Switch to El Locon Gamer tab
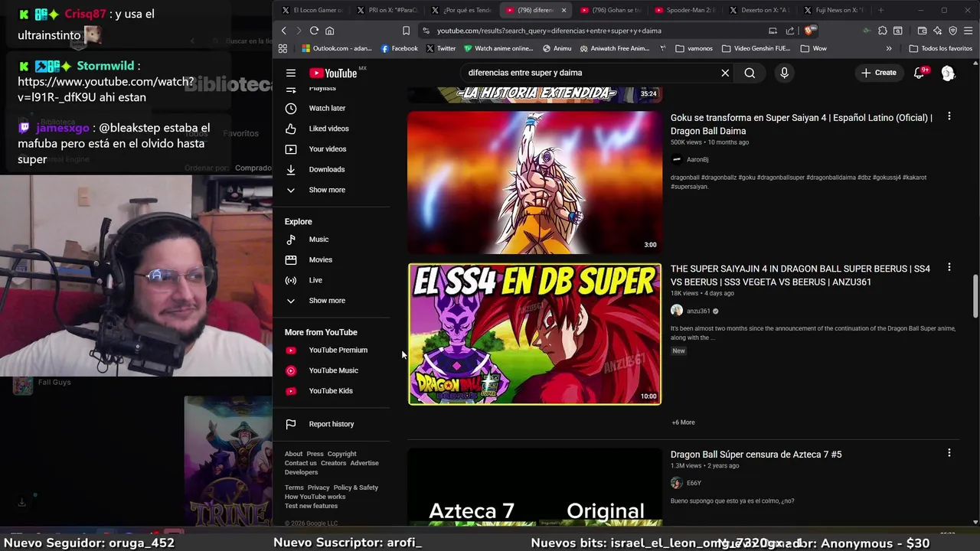The image size is (980, 551). click(312, 10)
